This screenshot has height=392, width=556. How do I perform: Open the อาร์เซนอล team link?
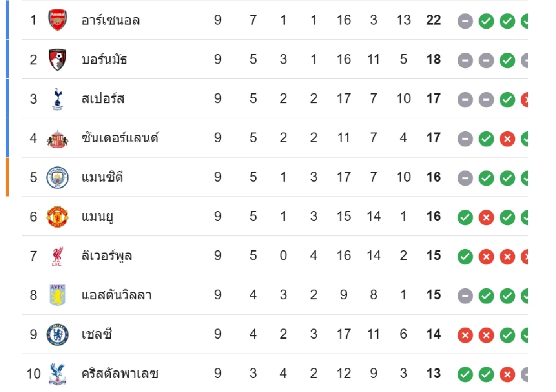pyautogui.click(x=111, y=20)
